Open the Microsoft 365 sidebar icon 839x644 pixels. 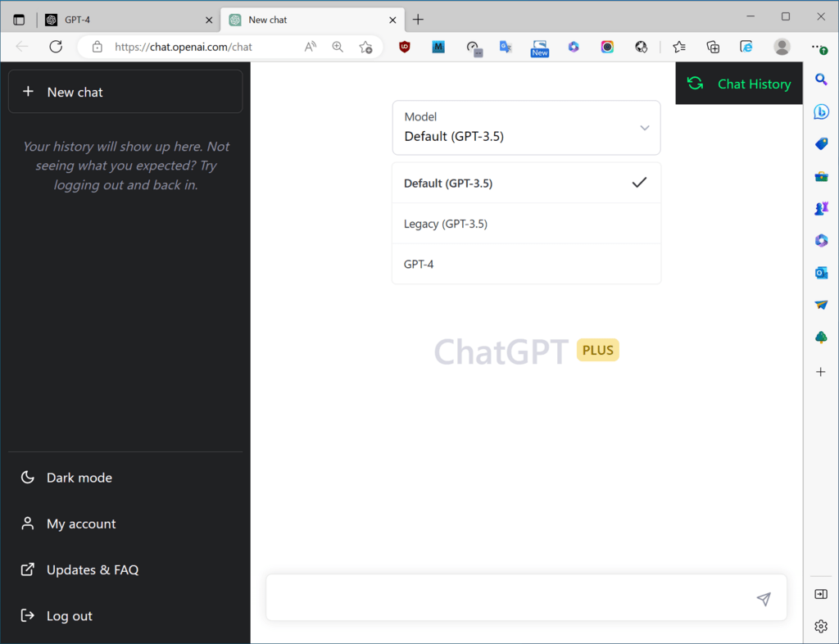821,240
